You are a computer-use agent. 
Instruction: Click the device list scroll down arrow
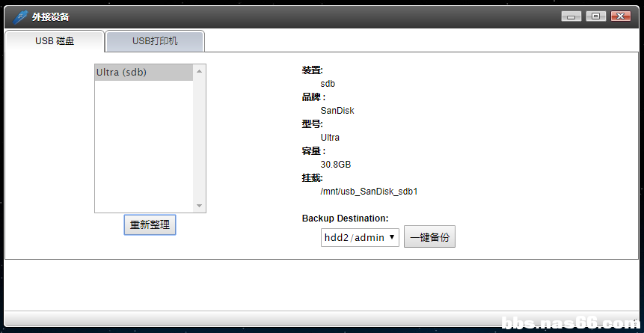[199, 206]
